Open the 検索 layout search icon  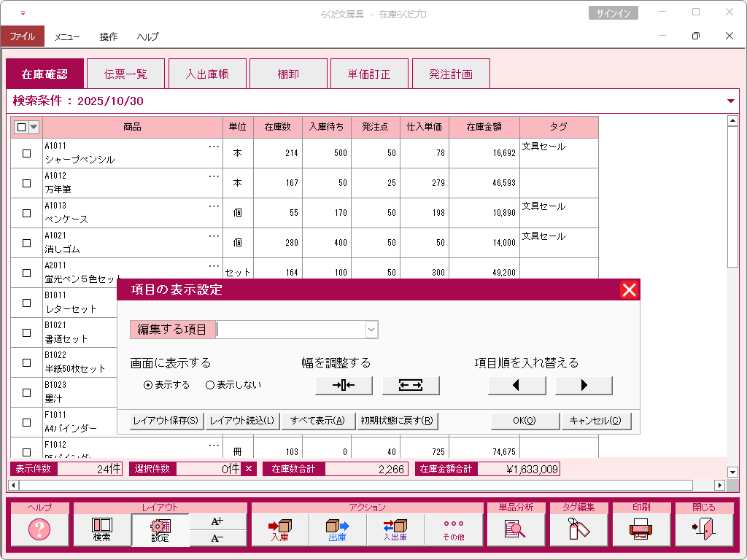point(102,529)
